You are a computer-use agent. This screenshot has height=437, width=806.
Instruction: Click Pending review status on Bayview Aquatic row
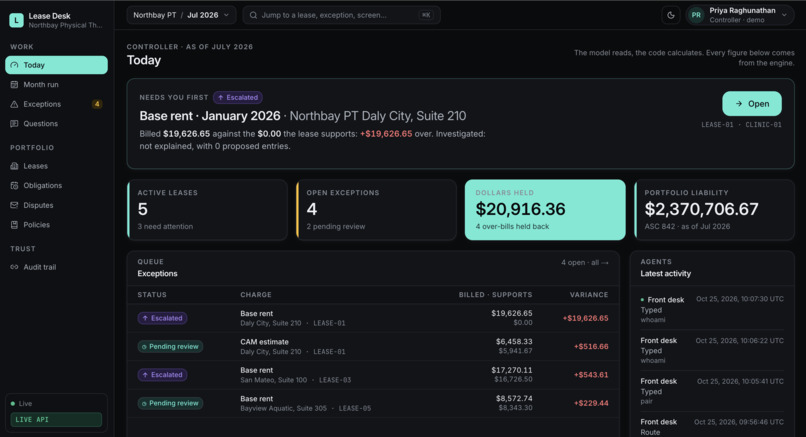click(x=170, y=403)
